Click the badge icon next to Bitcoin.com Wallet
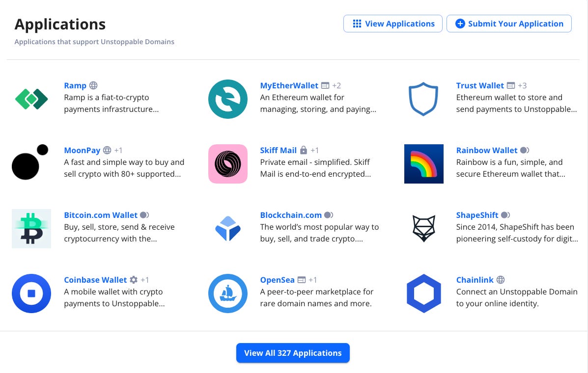 [144, 215]
